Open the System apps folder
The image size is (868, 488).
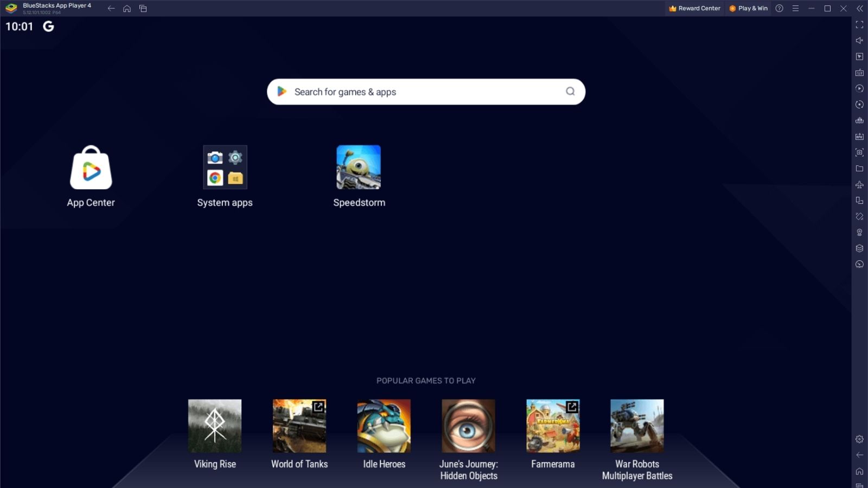(225, 168)
